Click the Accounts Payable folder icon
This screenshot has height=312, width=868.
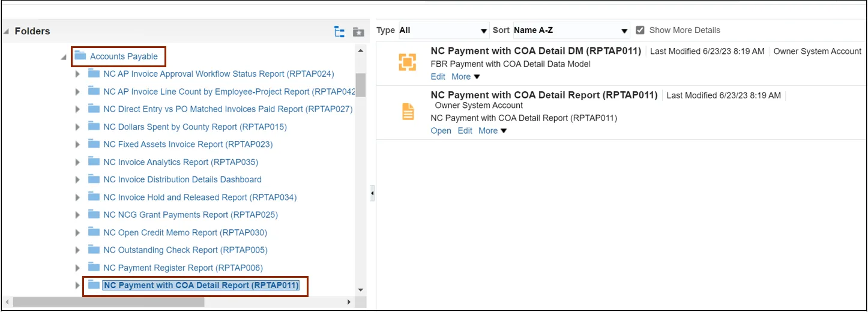coord(80,56)
